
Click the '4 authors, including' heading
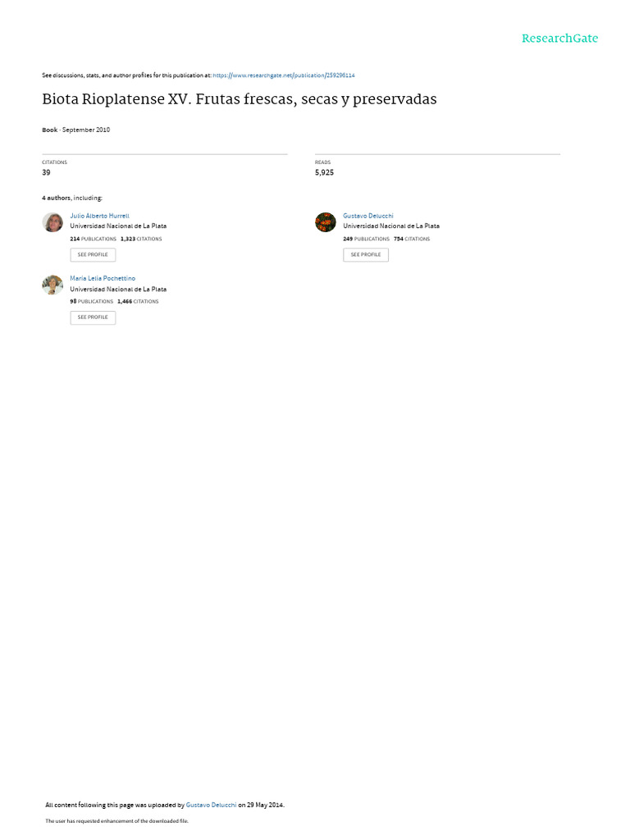click(x=72, y=199)
